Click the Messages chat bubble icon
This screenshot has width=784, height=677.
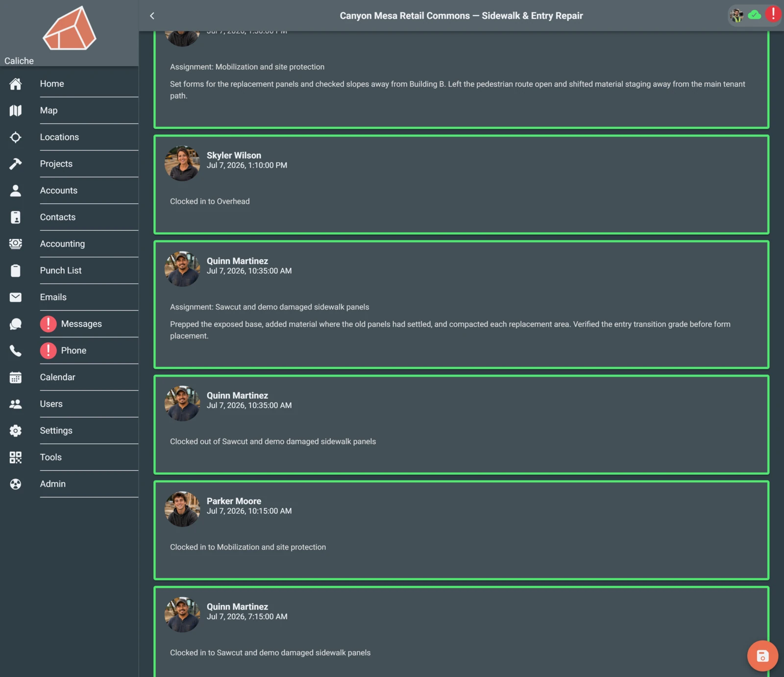coord(16,324)
